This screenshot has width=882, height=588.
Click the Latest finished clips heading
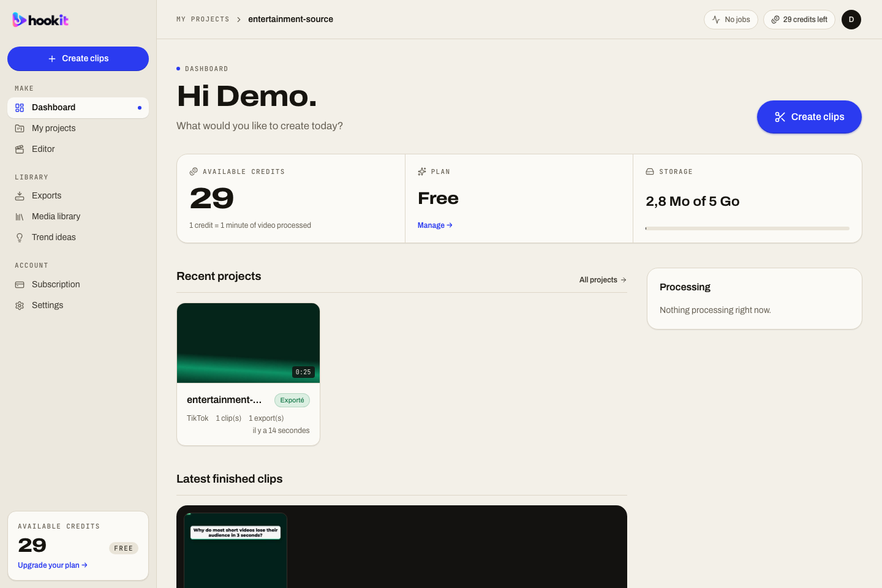[230, 479]
